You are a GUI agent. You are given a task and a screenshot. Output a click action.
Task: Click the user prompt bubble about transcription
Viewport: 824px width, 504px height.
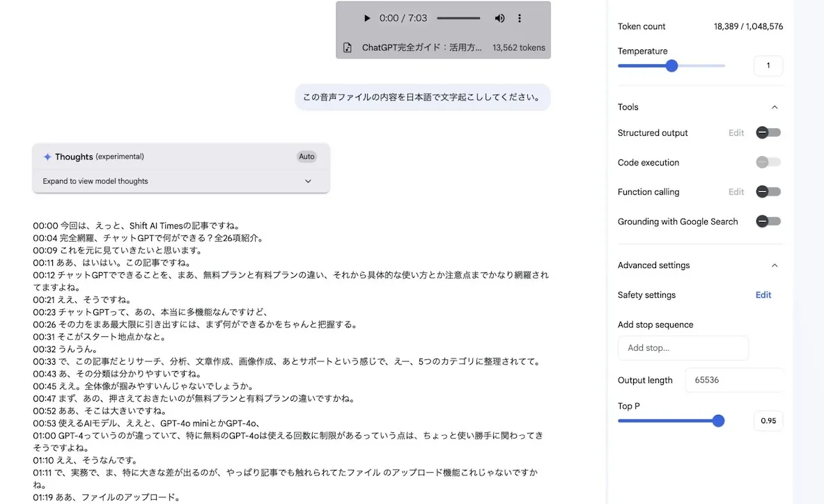422,97
